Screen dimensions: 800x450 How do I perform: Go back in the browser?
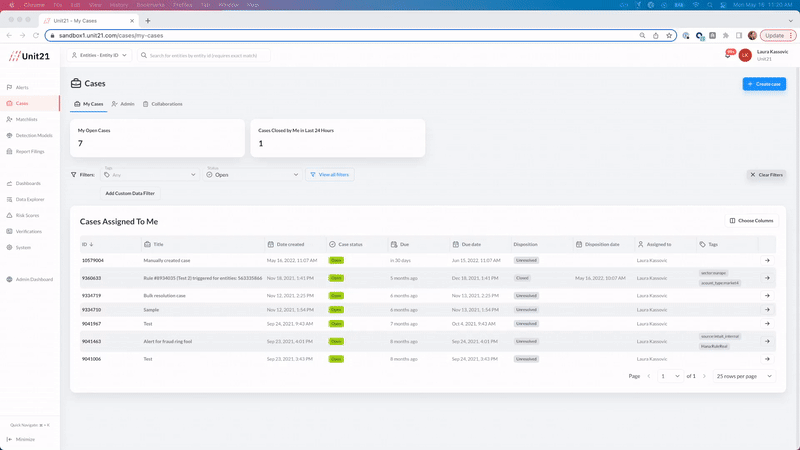pos(9,35)
